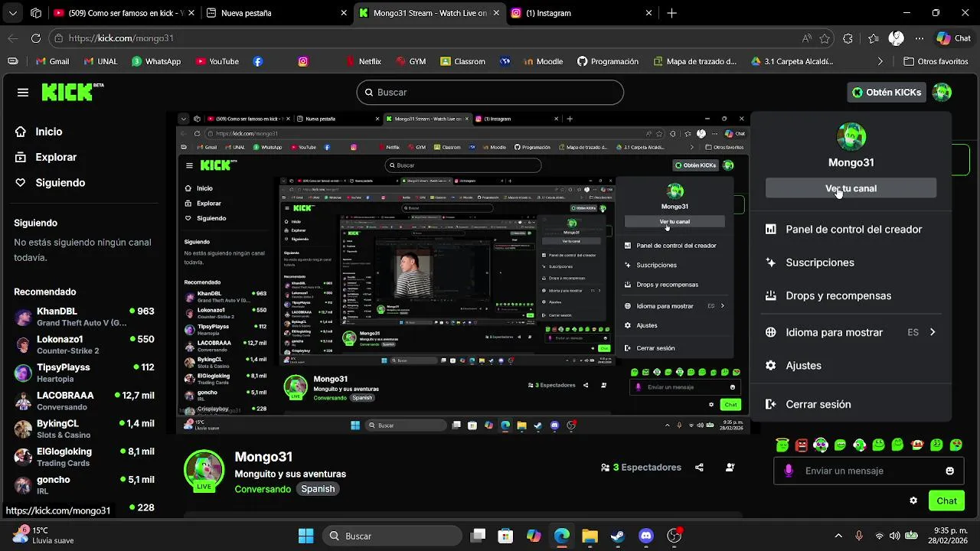Image resolution: width=980 pixels, height=551 pixels.
Task: Select Suscripciones menu entry
Action: pos(820,262)
